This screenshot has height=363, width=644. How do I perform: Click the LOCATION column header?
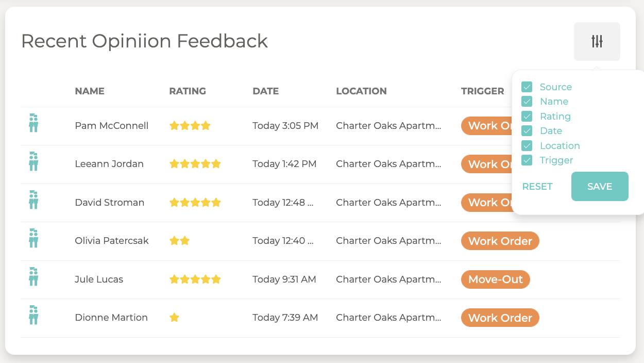(x=361, y=91)
